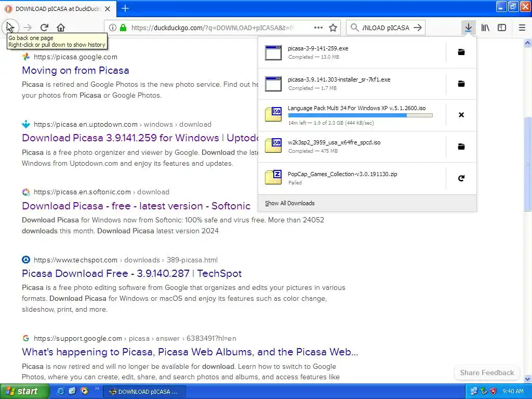Close the DOWNLOAD pICASA tab
Viewport: 532px width, 399px height.
click(x=108, y=9)
